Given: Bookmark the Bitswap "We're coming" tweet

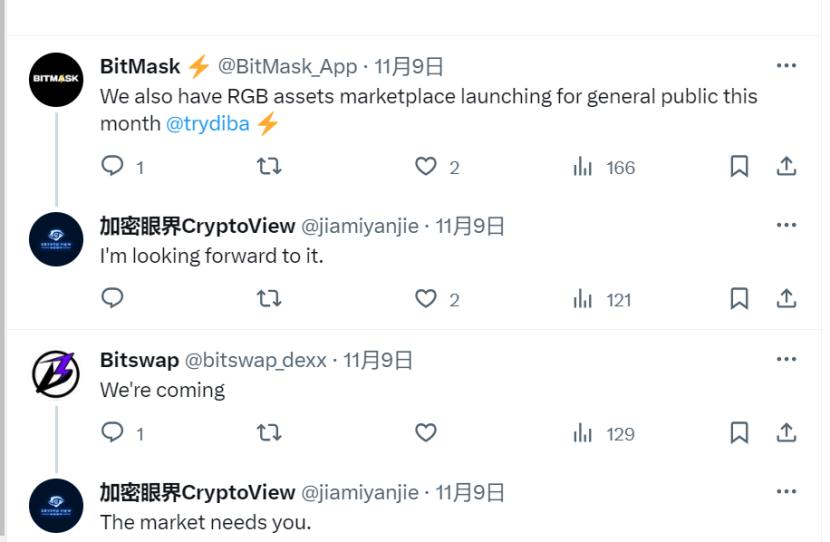Looking at the screenshot, I should [x=739, y=433].
